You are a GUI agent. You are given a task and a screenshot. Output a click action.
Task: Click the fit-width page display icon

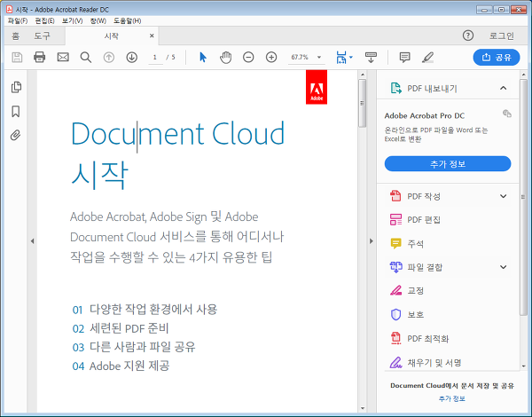pyautogui.click(x=341, y=57)
